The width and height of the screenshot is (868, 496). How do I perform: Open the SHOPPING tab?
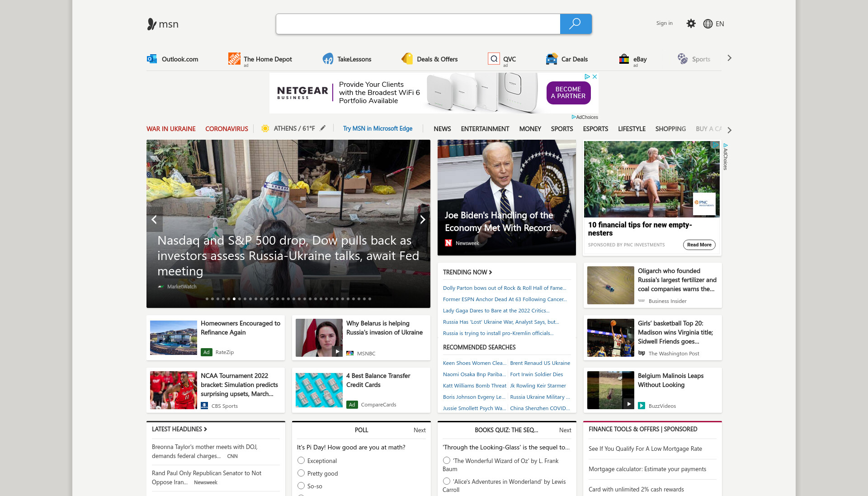coord(670,129)
